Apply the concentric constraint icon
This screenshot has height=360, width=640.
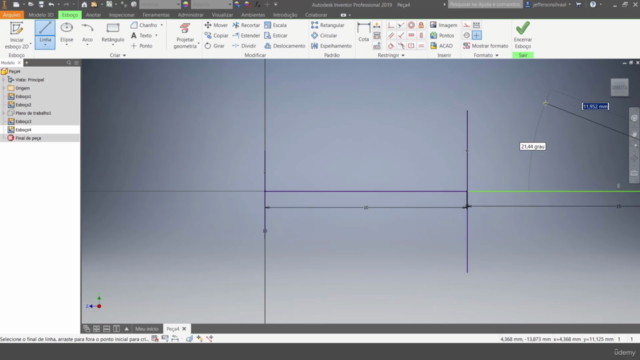click(x=411, y=25)
